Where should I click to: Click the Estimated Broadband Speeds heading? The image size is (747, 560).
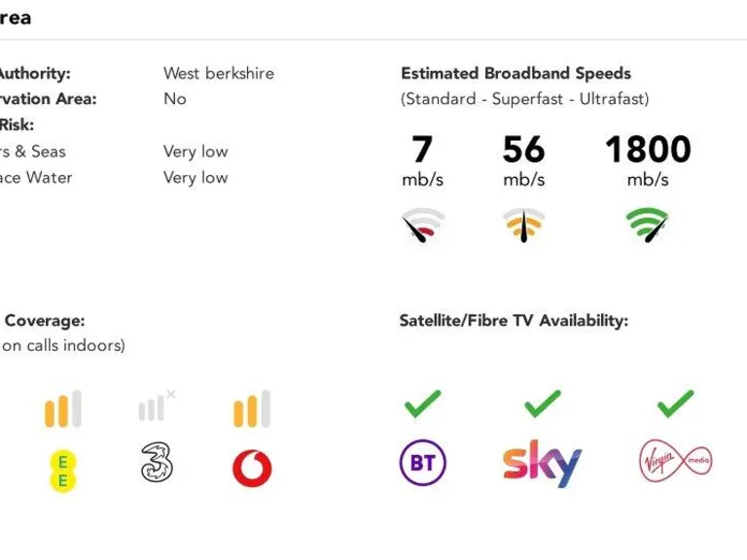[x=516, y=74]
